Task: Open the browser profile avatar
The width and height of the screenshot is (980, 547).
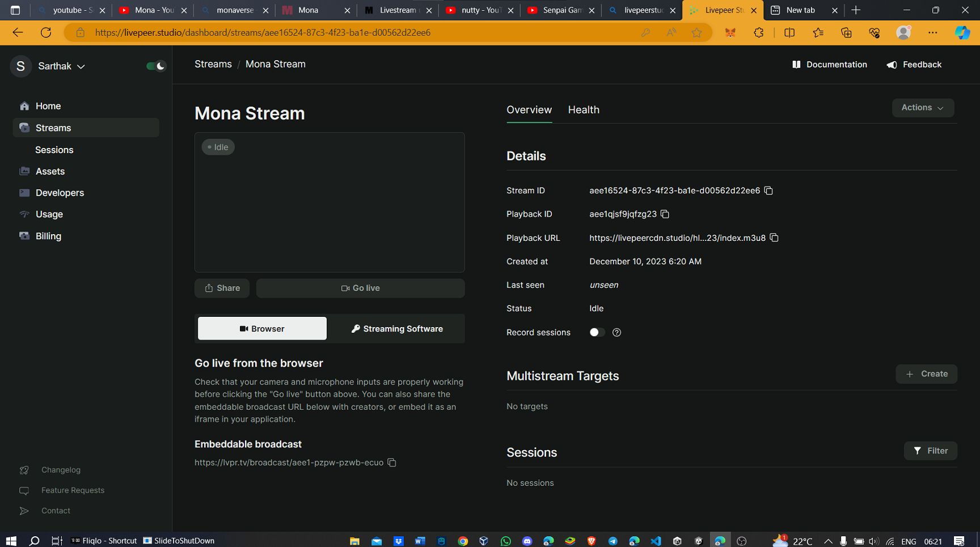Action: pos(903,33)
